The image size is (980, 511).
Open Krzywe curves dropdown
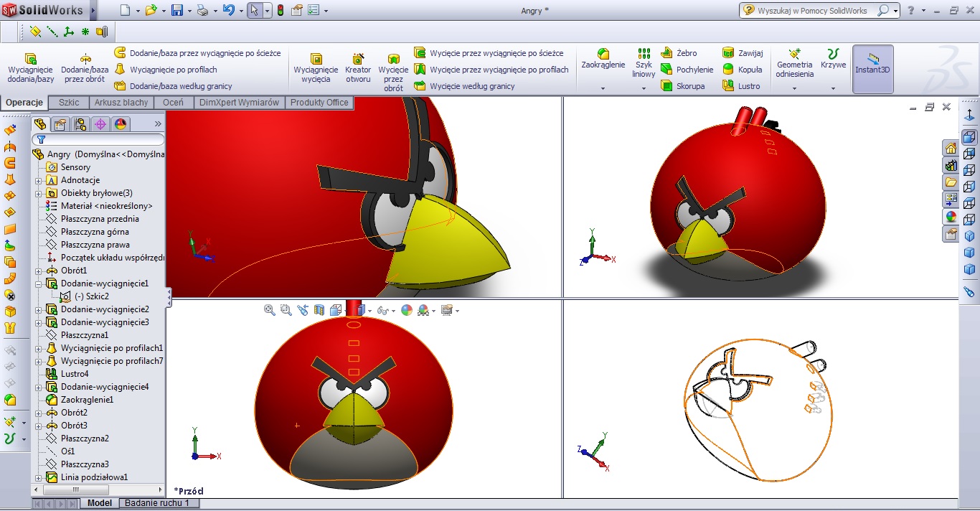click(833, 88)
